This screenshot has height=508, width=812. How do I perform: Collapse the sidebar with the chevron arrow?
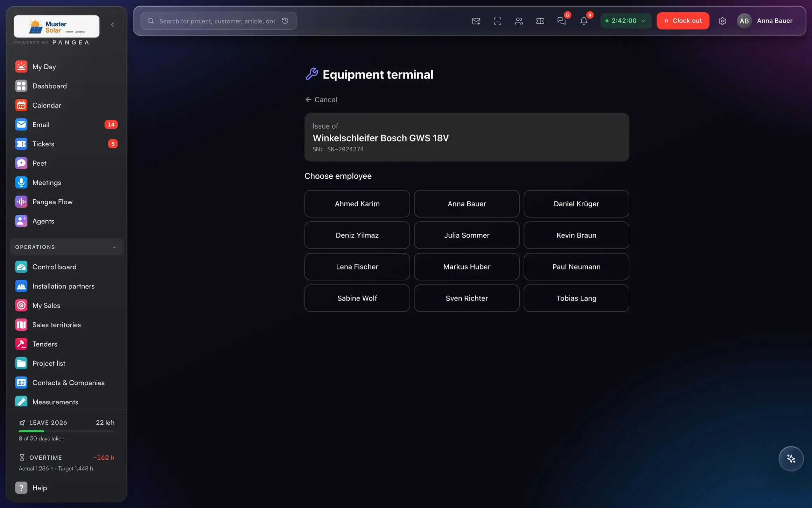(112, 25)
